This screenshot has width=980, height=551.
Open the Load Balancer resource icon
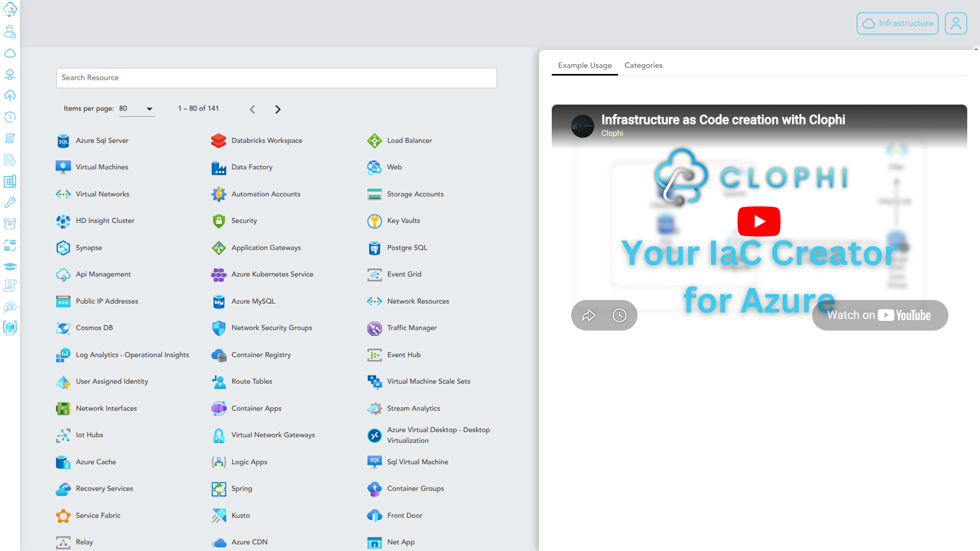[375, 141]
